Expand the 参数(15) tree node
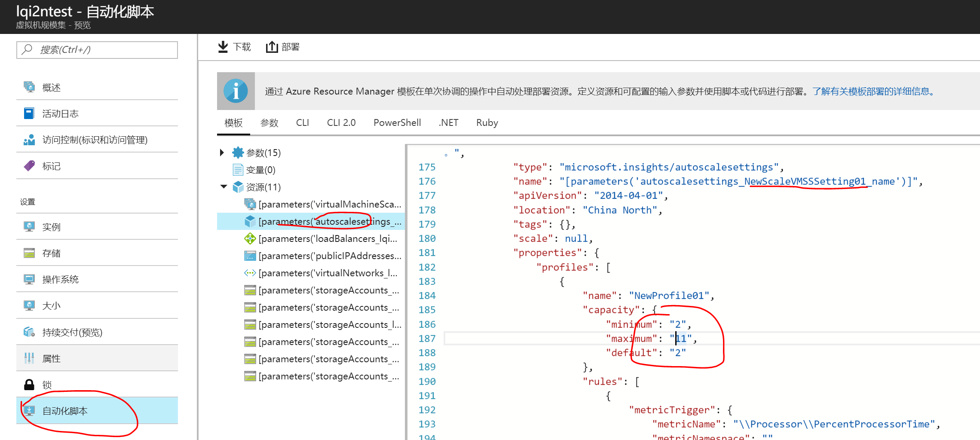 click(x=222, y=153)
